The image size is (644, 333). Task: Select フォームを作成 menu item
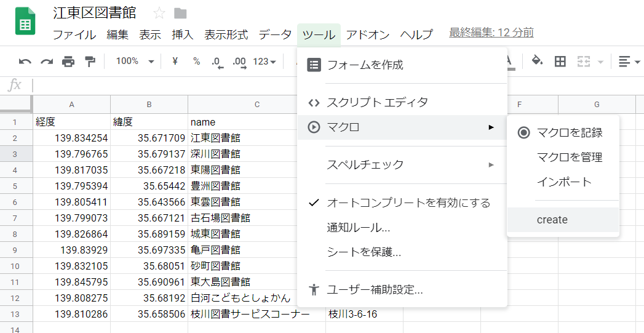402,65
